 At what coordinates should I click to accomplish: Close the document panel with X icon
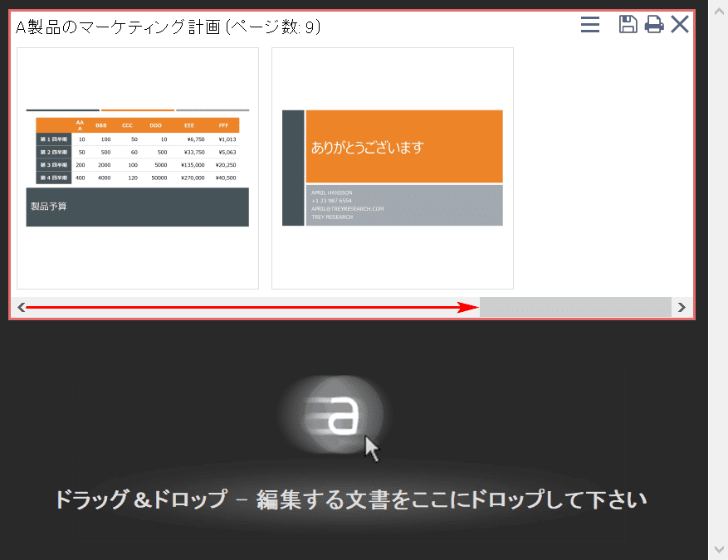[680, 24]
